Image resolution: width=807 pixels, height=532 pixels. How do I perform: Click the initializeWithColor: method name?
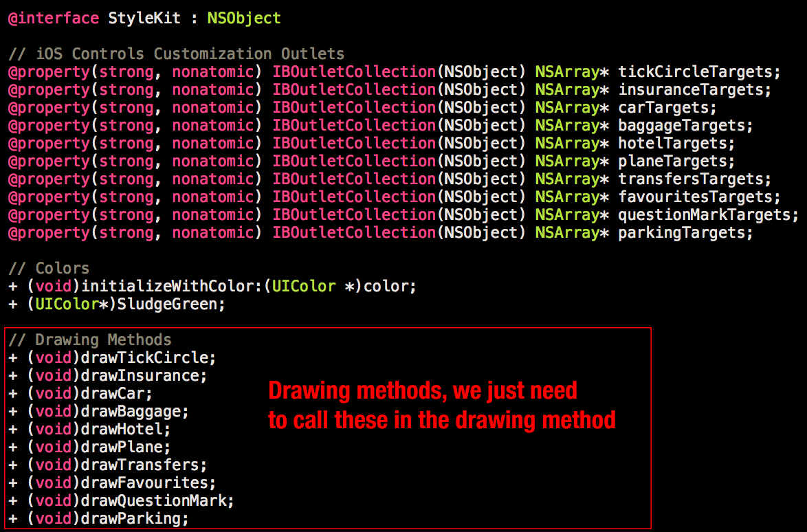pyautogui.click(x=172, y=286)
